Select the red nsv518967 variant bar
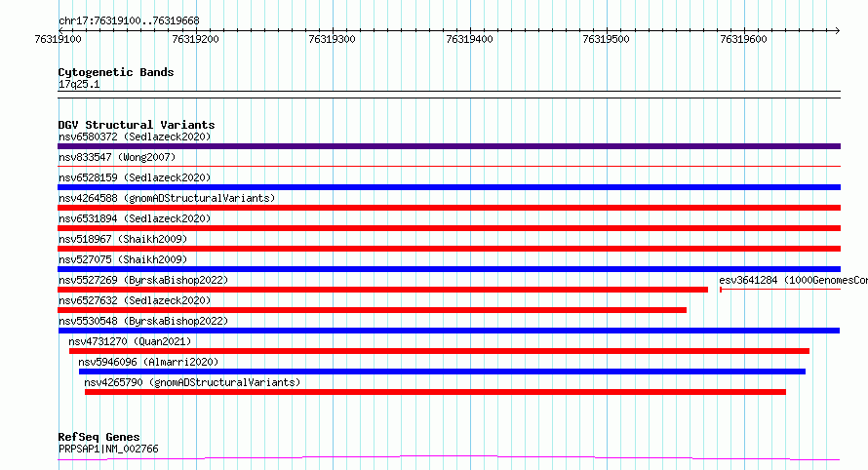Screen dimensions: 868x470 (x=449, y=249)
